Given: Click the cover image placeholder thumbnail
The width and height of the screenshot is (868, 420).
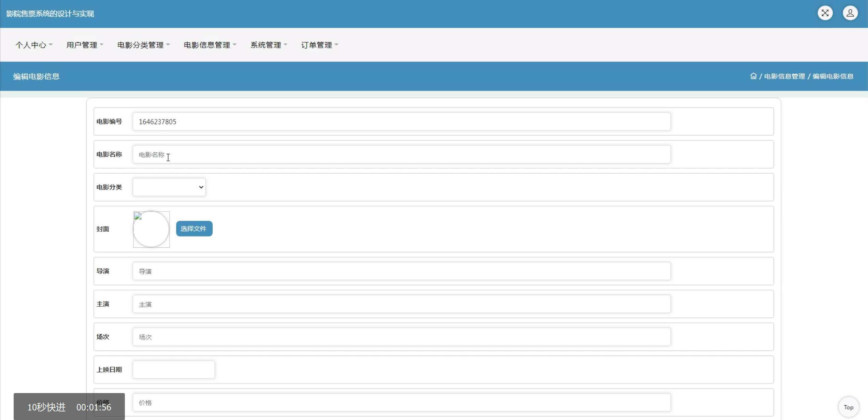Looking at the screenshot, I should [x=151, y=229].
